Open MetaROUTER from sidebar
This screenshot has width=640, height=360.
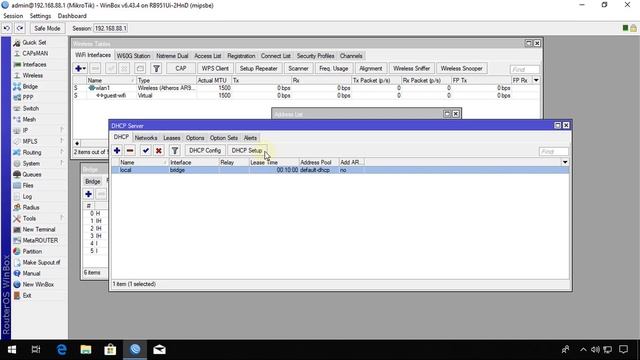40,241
